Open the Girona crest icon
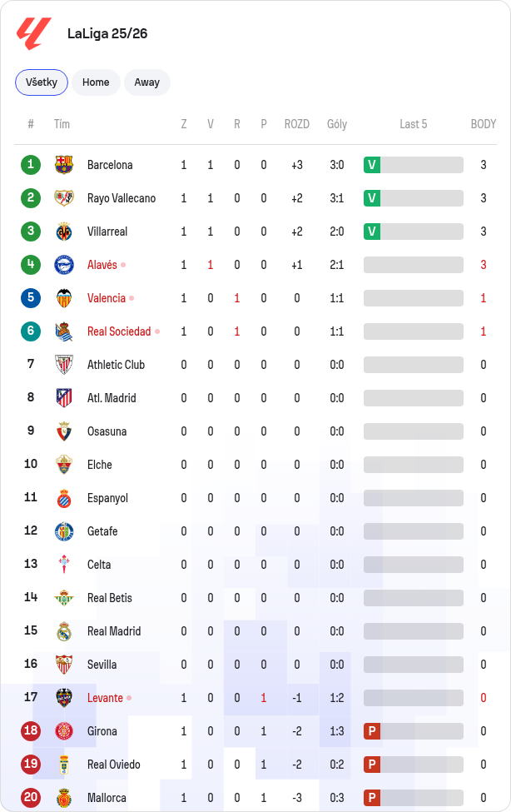Image resolution: width=511 pixels, height=812 pixels. 64,730
